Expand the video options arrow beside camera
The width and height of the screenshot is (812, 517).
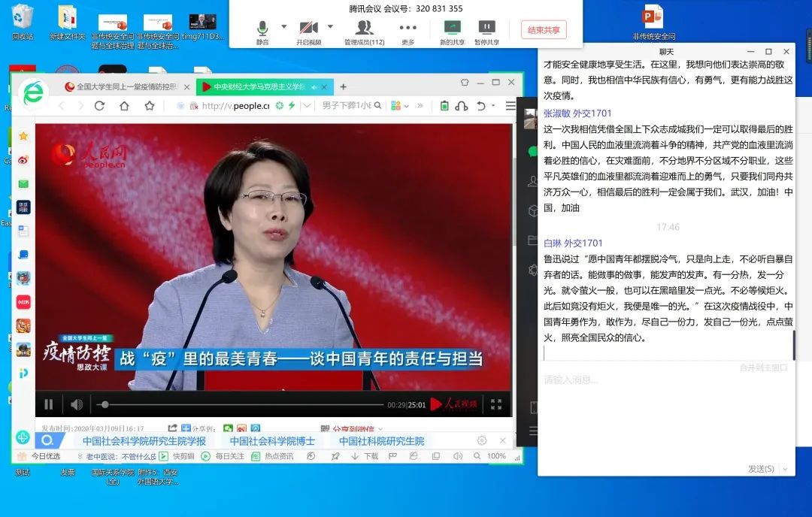click(x=330, y=26)
